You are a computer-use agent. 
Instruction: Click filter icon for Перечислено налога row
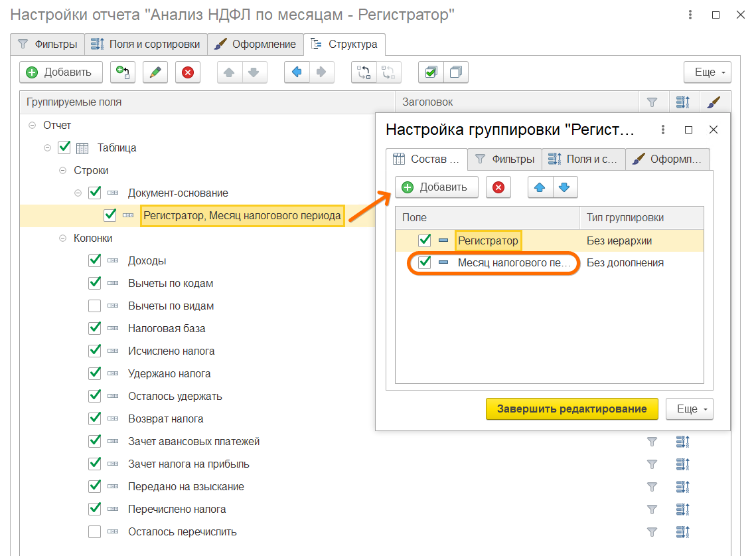pos(652,510)
